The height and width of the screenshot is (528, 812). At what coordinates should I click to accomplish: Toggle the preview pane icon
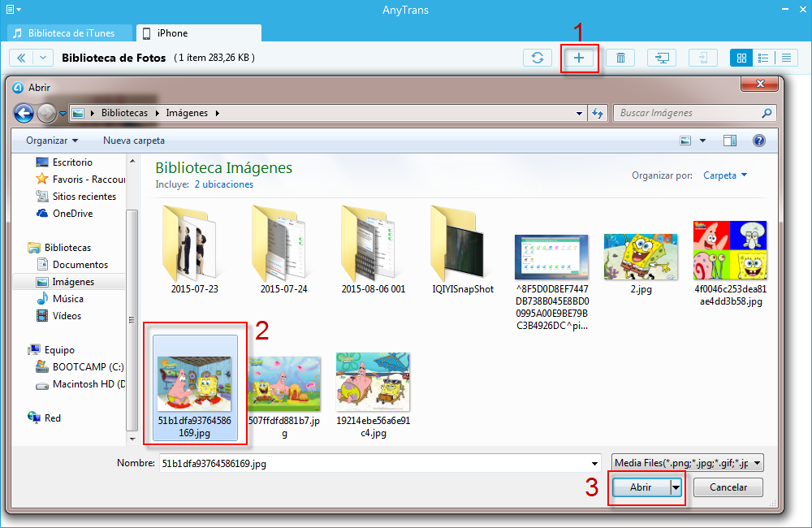coord(730,141)
